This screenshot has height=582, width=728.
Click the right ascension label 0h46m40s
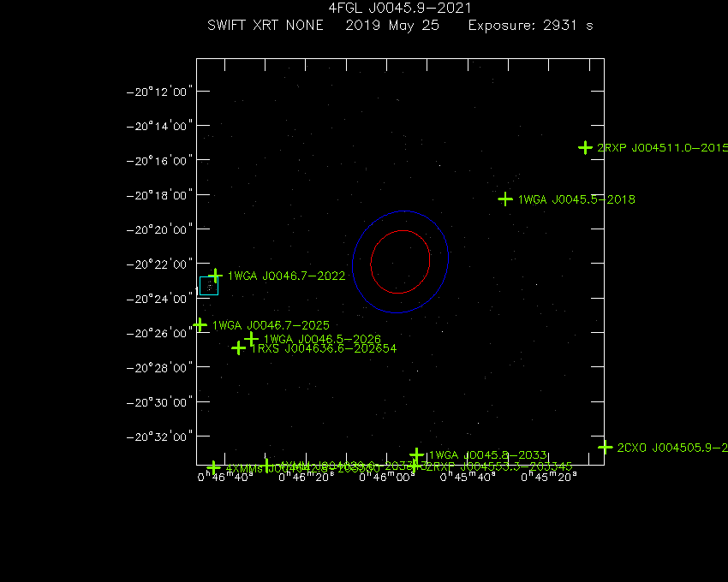point(225,477)
